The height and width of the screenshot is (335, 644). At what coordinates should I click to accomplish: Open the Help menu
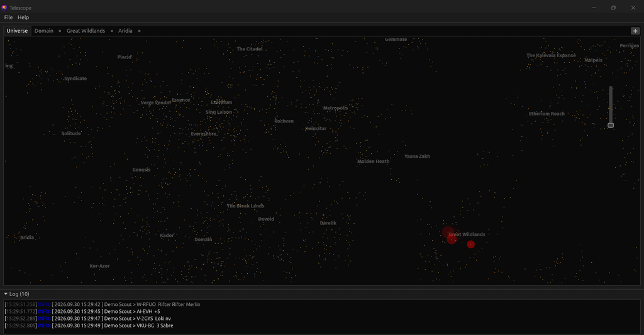click(x=23, y=17)
